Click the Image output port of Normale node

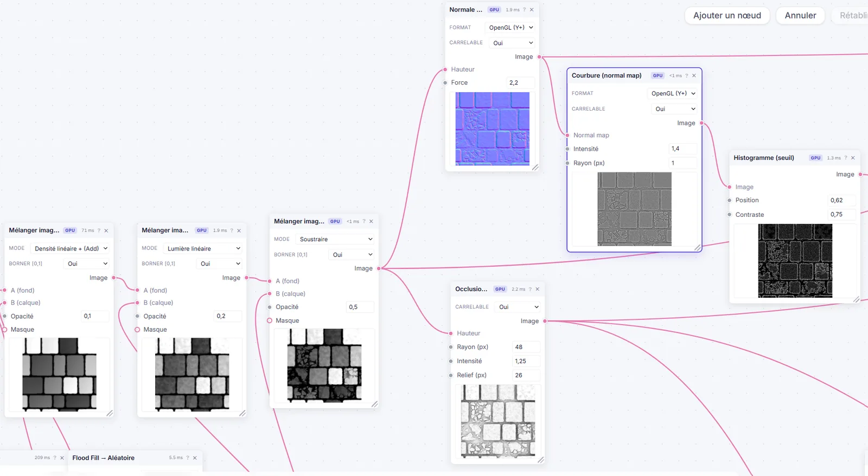539,57
